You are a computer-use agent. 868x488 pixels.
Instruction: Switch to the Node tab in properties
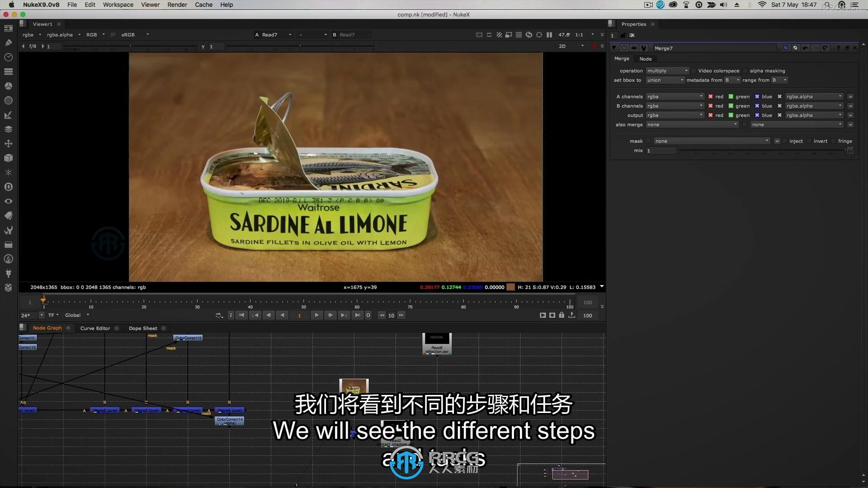tap(646, 59)
